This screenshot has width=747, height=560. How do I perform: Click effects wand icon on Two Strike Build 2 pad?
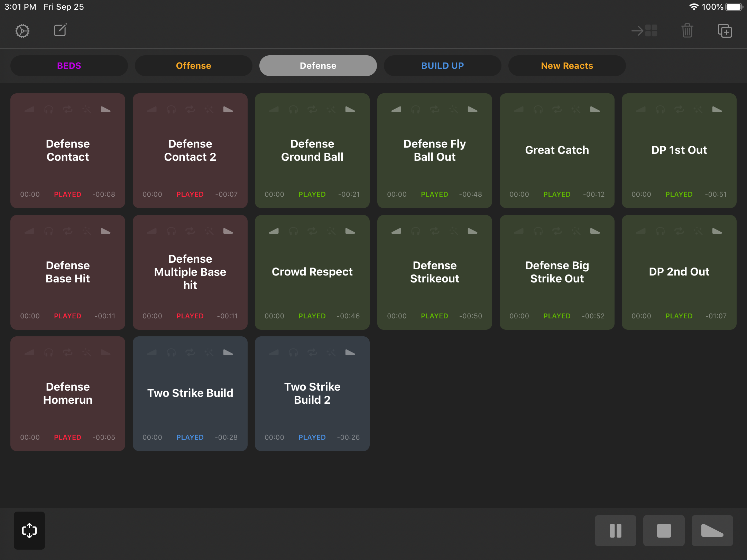pyautogui.click(x=331, y=352)
